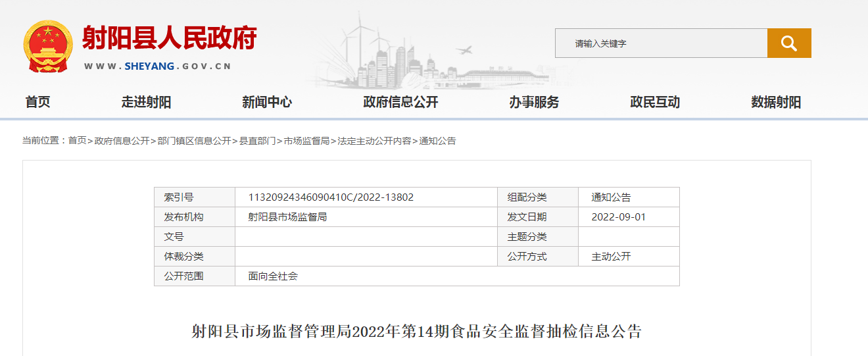Go to 县直部门 in the breadcrumb

[257, 141]
